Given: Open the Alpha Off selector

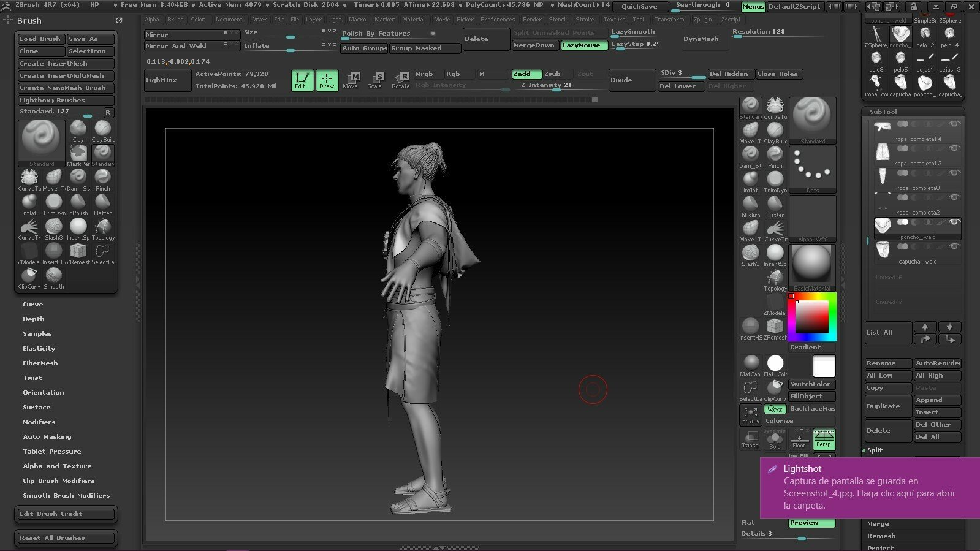Looking at the screenshot, I should [x=812, y=219].
